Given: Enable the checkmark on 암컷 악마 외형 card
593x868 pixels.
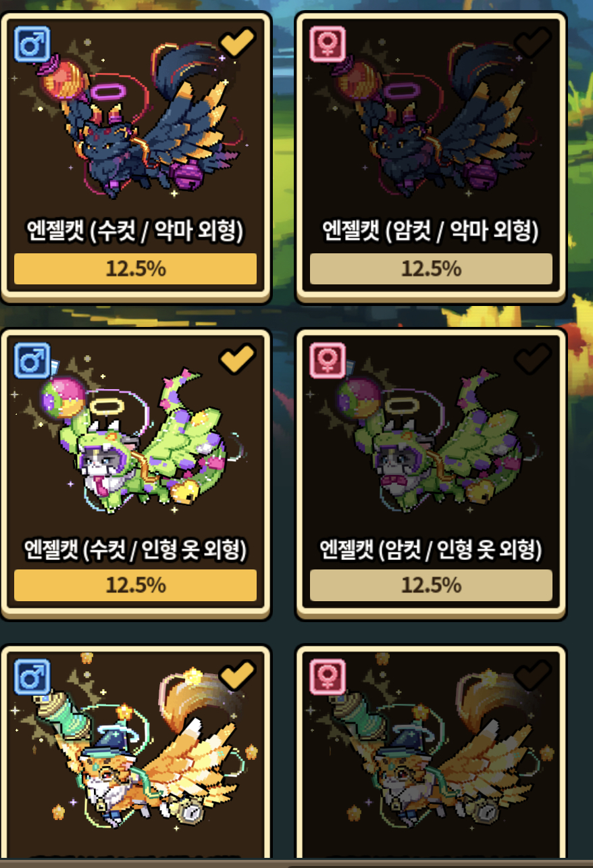Looking at the screenshot, I should [533, 43].
